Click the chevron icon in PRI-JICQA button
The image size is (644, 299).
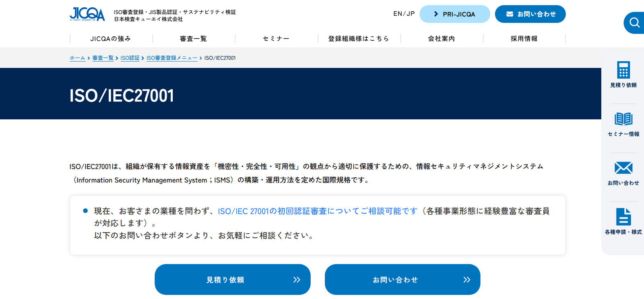pyautogui.click(x=436, y=14)
